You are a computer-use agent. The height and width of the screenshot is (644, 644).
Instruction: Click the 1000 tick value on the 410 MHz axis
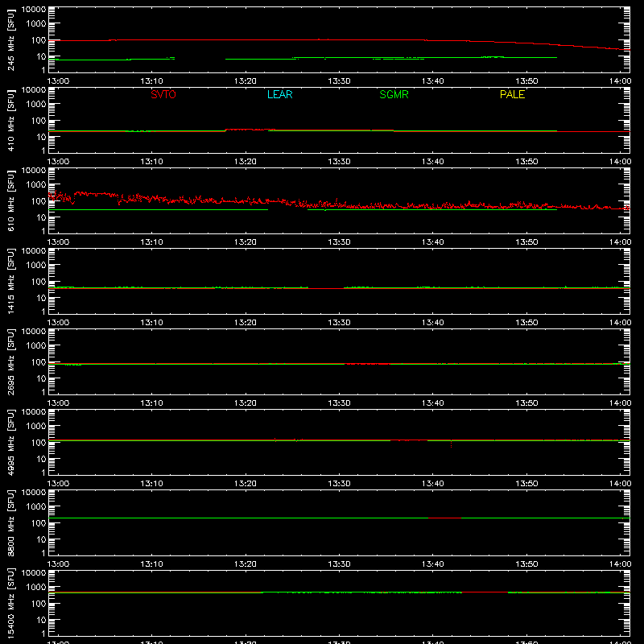click(36, 105)
